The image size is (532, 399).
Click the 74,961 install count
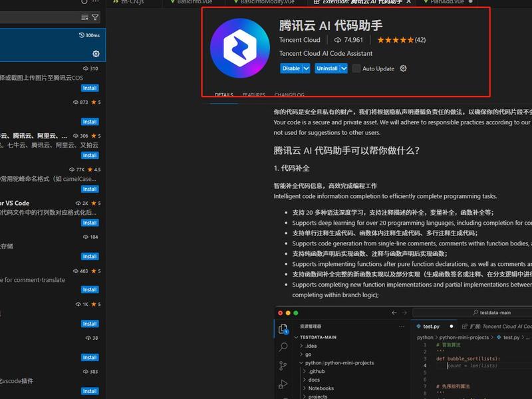348,40
